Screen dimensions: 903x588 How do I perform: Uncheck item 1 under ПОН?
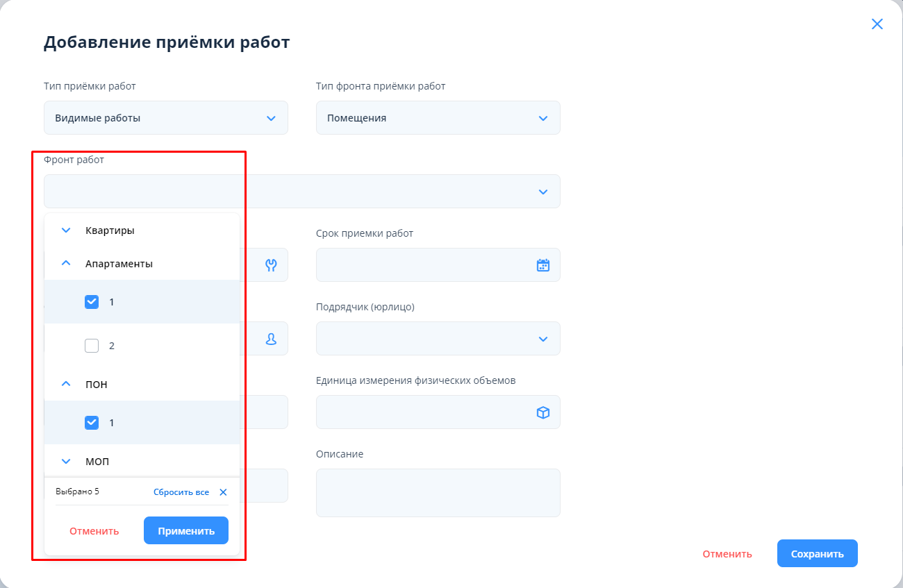tap(92, 423)
